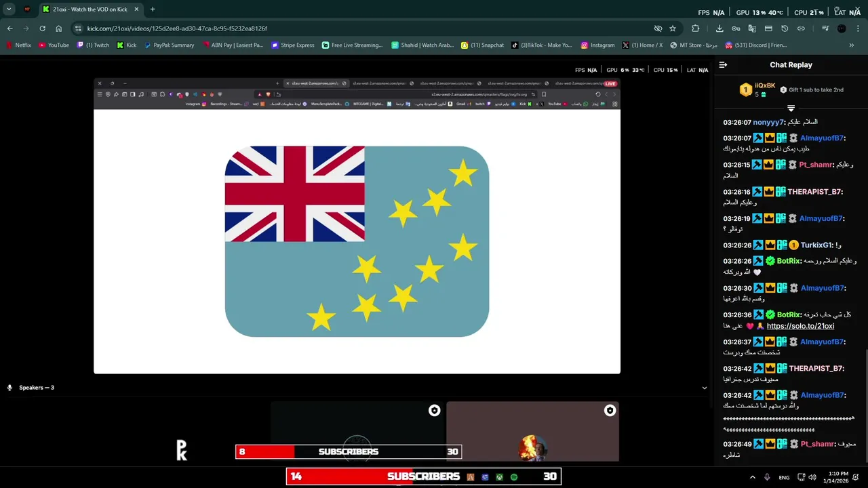Open the browser three-dot menu
868x488 pixels.
[x=858, y=28]
